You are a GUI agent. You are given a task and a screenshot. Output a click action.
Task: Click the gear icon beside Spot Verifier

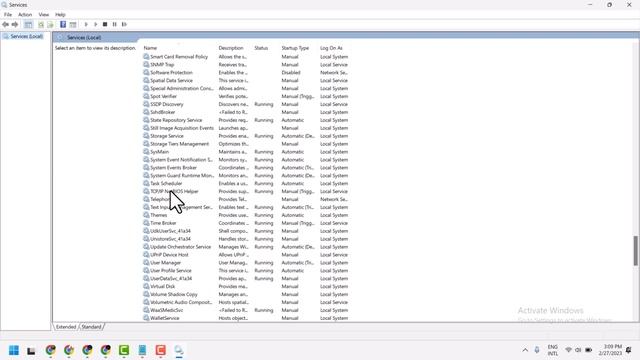click(146, 96)
